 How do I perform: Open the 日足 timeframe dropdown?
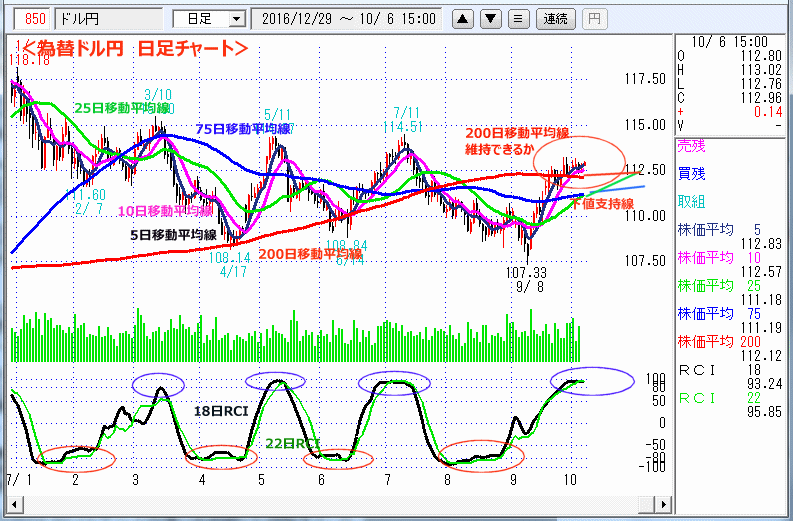point(208,18)
